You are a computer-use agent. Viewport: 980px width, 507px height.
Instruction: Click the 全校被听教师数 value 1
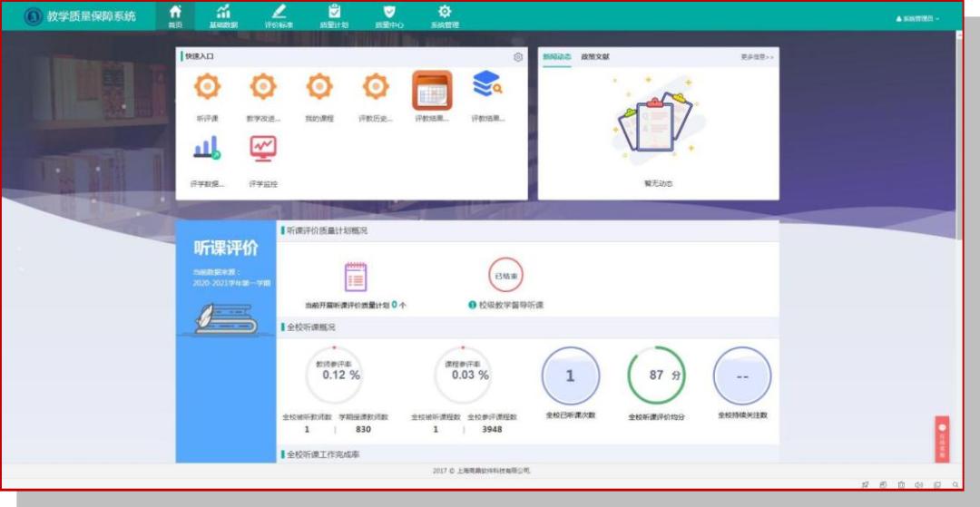tap(307, 430)
